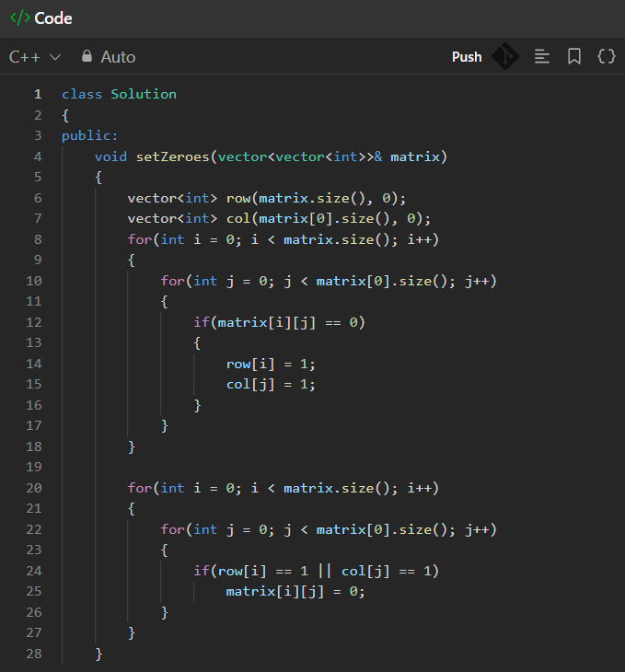
Task: Click 'if(row[i] == 1 || col[j] == 1)' line
Action: click(316, 571)
